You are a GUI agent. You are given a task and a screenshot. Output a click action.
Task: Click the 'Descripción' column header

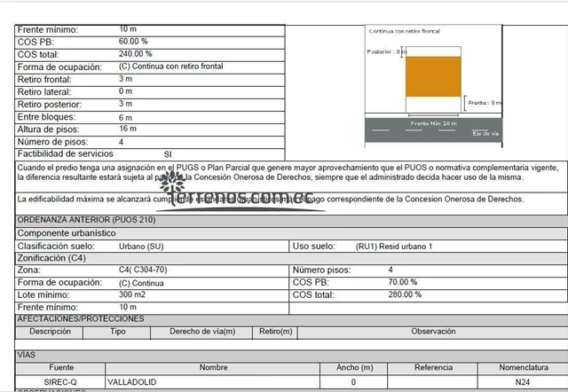point(50,332)
